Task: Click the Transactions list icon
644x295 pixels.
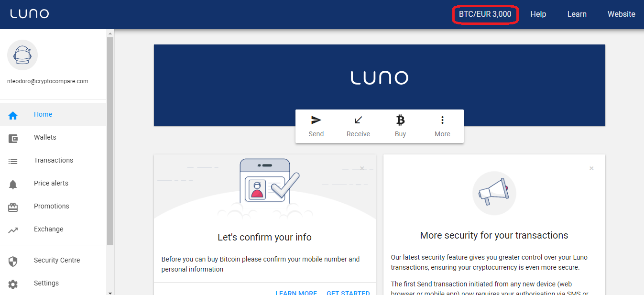Action: pos(13,162)
